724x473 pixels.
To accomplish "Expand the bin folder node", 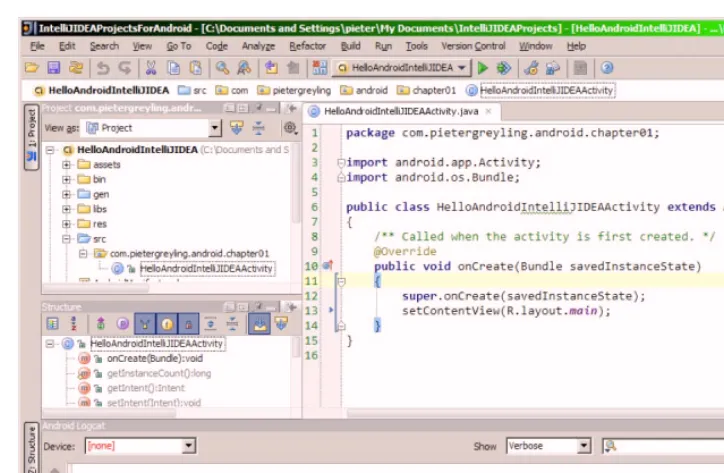I will pyautogui.click(x=66, y=180).
